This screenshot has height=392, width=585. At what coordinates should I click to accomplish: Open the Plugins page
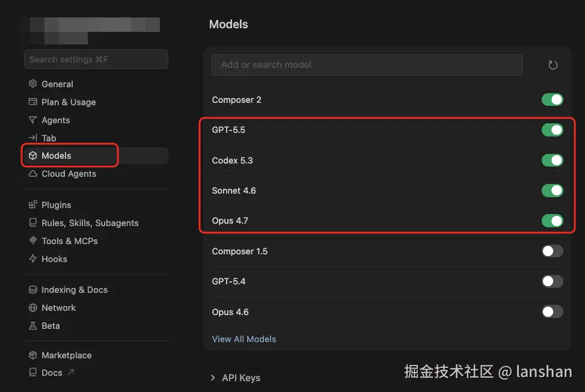click(x=96, y=205)
